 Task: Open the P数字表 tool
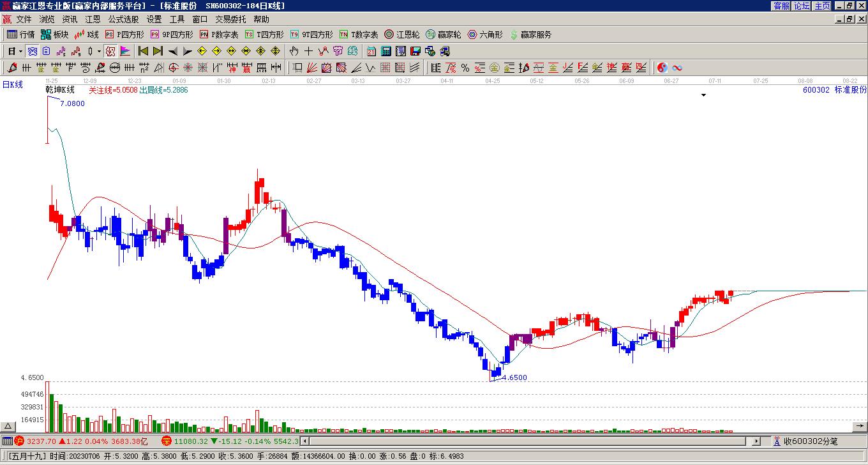pos(219,34)
